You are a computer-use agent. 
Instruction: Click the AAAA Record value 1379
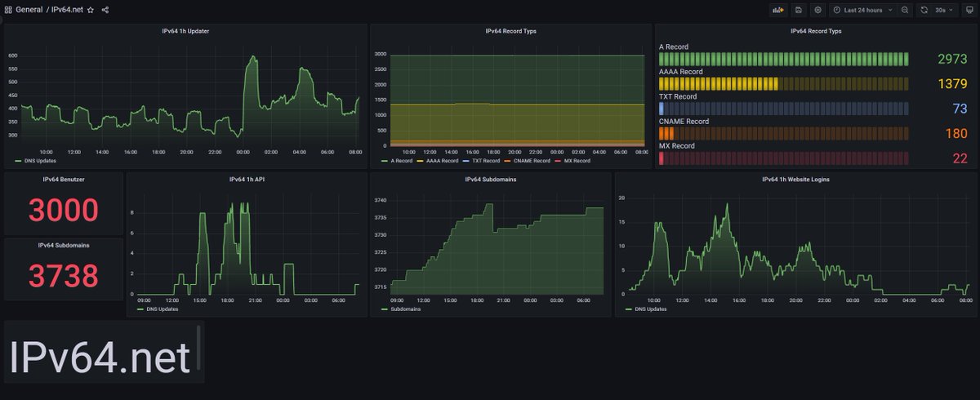pos(952,84)
